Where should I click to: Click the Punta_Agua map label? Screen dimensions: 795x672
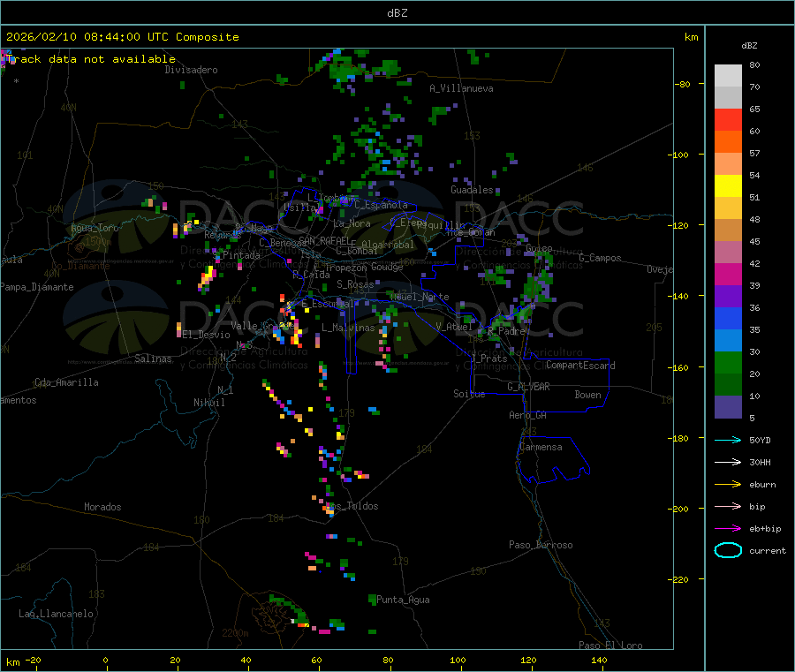(403, 600)
